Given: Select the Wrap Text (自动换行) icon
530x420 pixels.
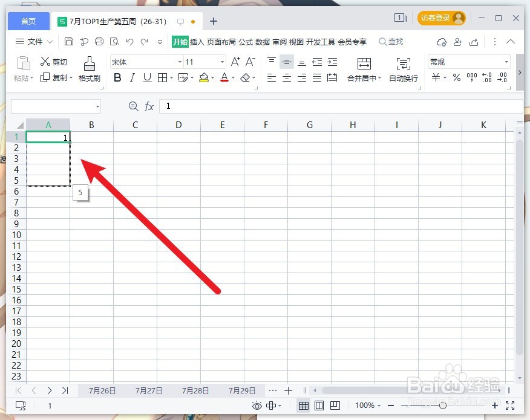Looking at the screenshot, I should [x=403, y=69].
